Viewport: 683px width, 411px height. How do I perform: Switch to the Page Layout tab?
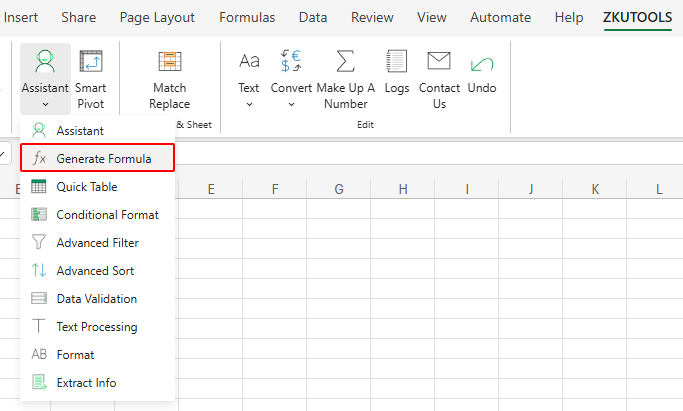pyautogui.click(x=157, y=18)
